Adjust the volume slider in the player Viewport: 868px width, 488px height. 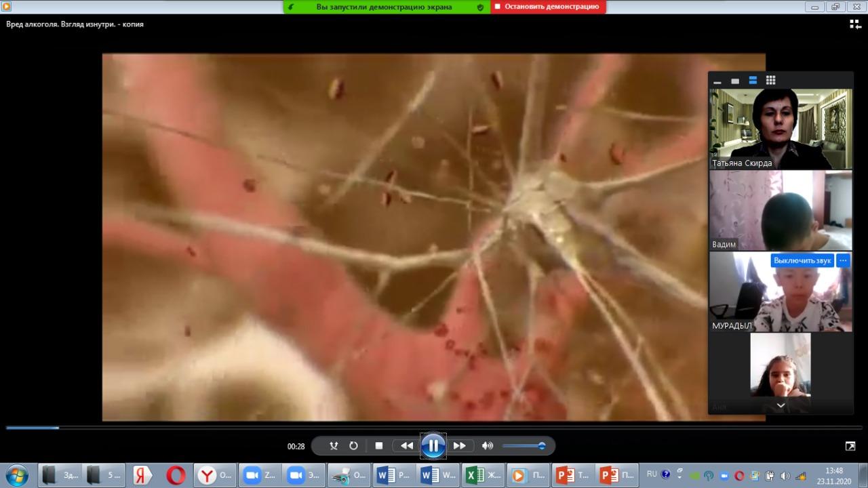click(524, 446)
